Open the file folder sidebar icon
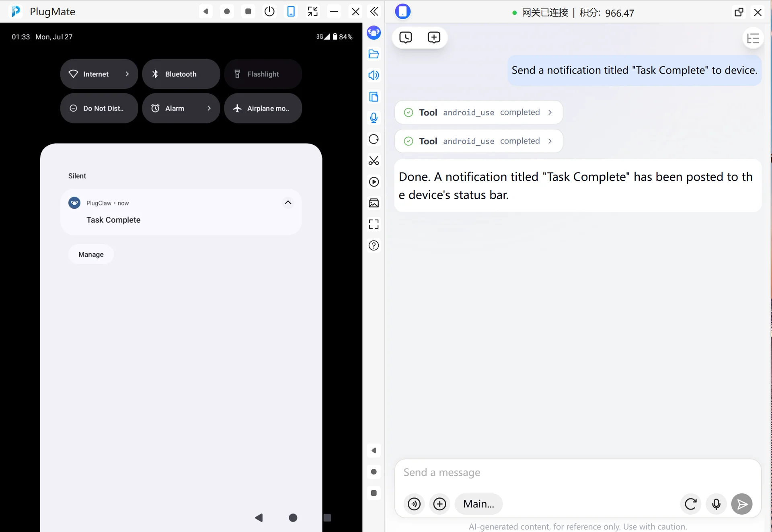 pyautogui.click(x=374, y=54)
